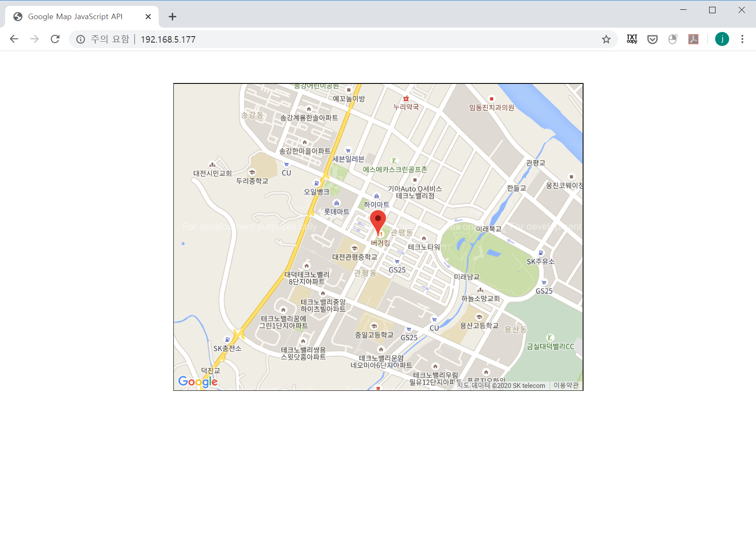Click the 기아Auto Q서비스 테크노밸리점 label
The height and width of the screenshot is (536, 756).
[x=415, y=192]
